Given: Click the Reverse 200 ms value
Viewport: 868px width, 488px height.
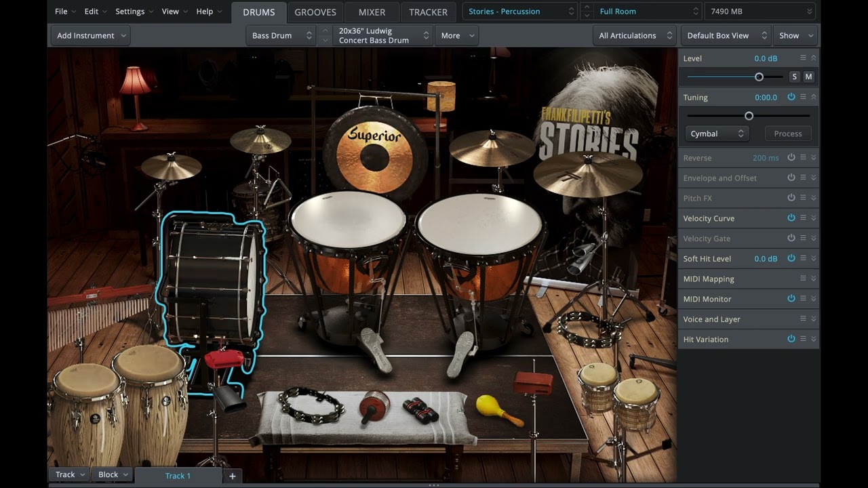Looking at the screenshot, I should (766, 158).
